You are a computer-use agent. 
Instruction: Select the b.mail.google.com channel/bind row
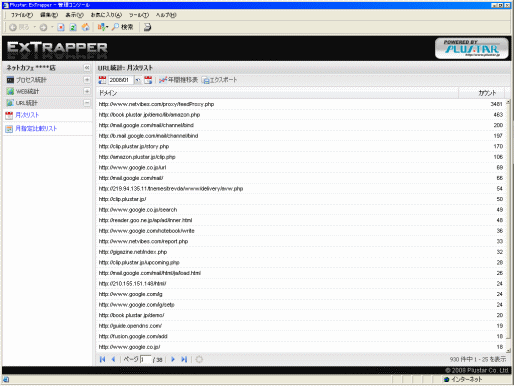coord(301,136)
